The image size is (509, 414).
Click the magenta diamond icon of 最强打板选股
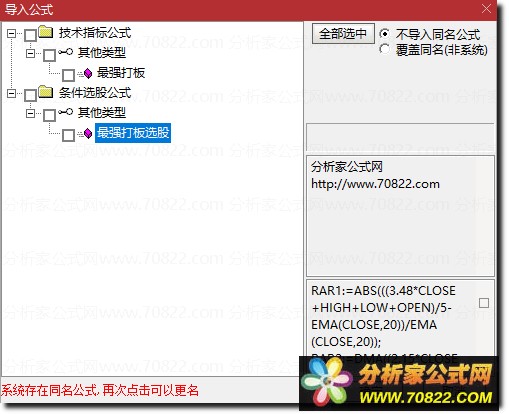(88, 133)
